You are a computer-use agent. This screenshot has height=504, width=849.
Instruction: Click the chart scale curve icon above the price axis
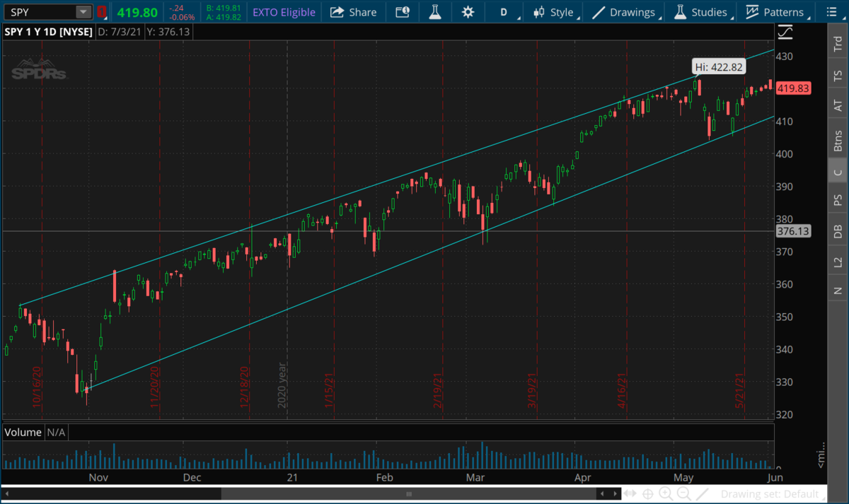pyautogui.click(x=785, y=33)
